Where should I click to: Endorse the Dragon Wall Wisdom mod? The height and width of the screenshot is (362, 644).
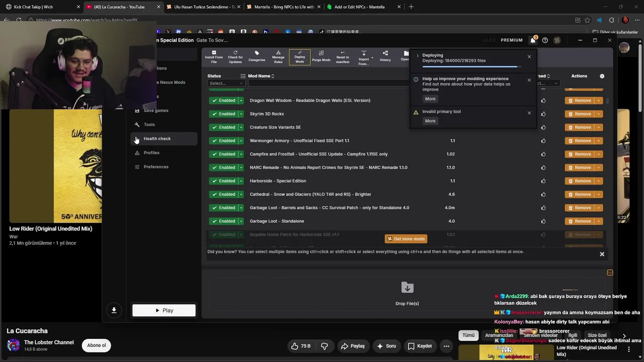pos(543,101)
